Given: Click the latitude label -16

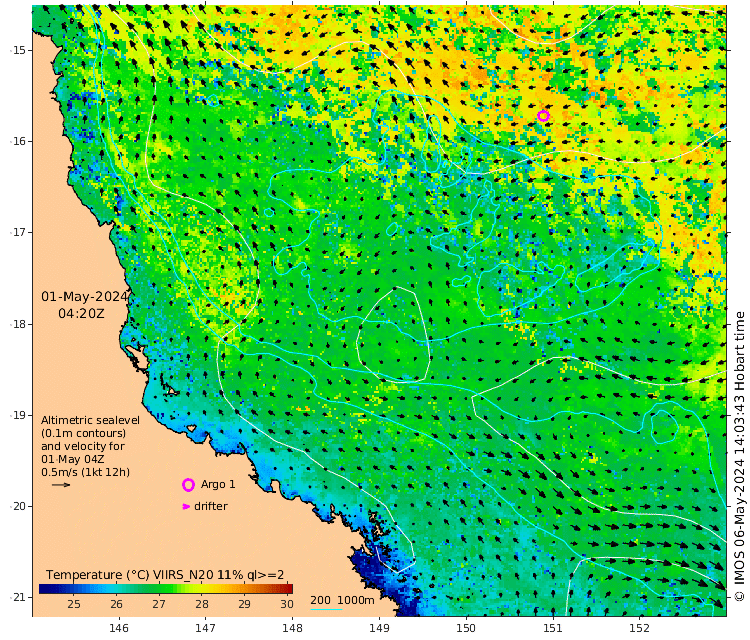Looking at the screenshot, I should pos(18,142).
